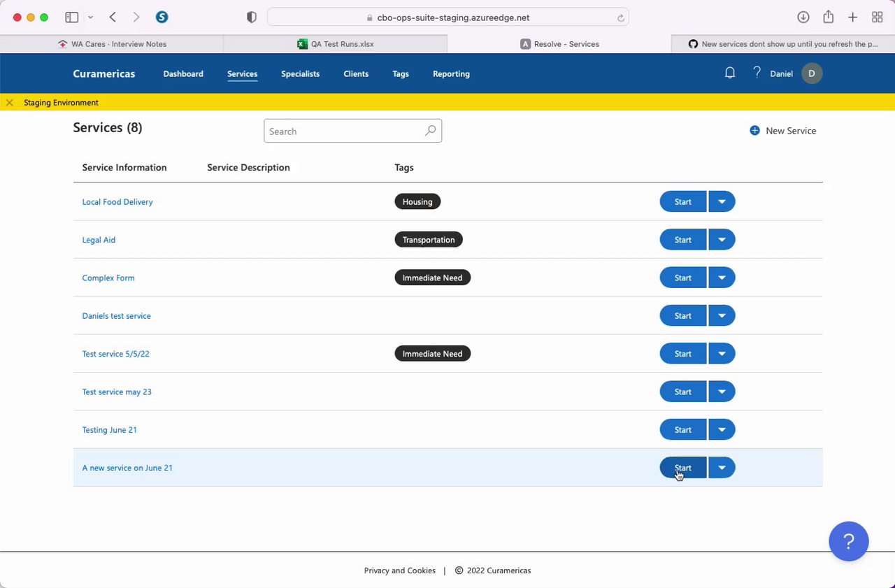Image resolution: width=895 pixels, height=588 pixels.
Task: Add a new browser tab
Action: [852, 17]
